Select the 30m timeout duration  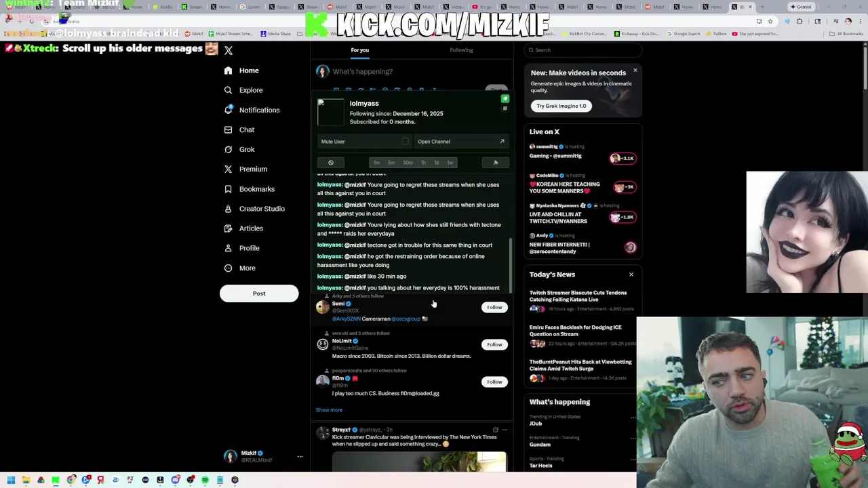pos(408,163)
